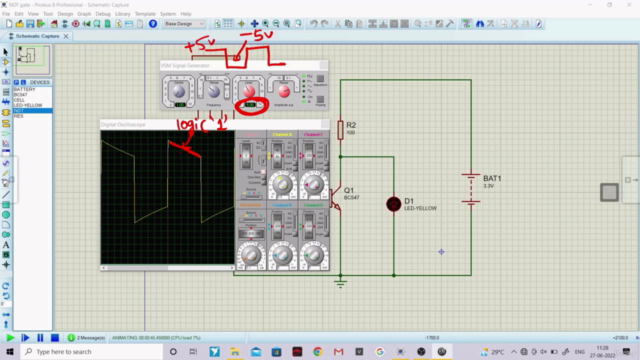640x360 pixels.
Task: Select RES in the devices list
Action: tap(33, 116)
